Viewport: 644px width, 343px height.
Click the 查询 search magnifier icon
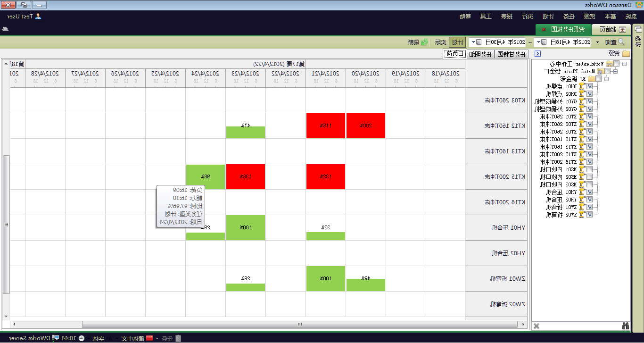pos(621,42)
